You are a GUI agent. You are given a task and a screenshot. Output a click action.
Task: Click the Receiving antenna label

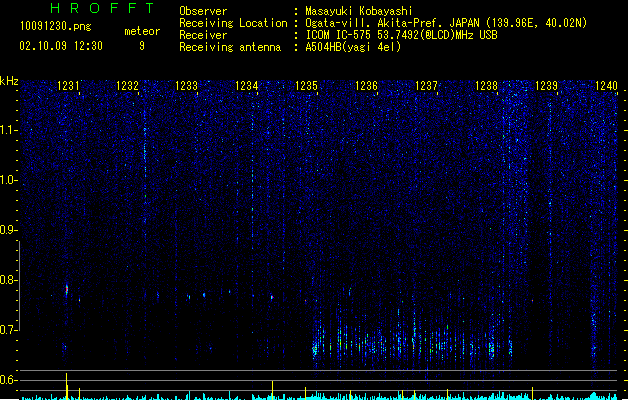click(x=230, y=47)
